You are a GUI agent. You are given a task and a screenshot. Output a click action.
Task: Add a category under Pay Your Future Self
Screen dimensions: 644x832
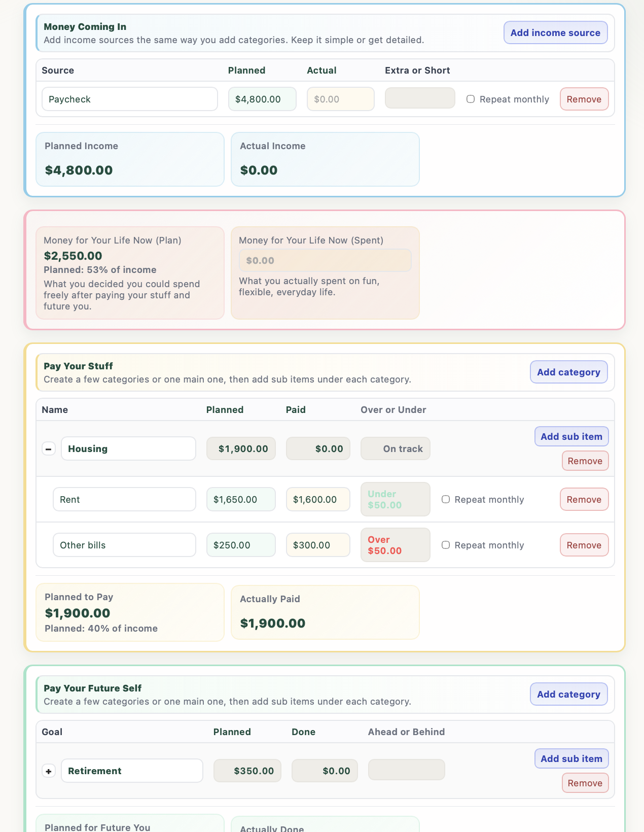(x=568, y=694)
